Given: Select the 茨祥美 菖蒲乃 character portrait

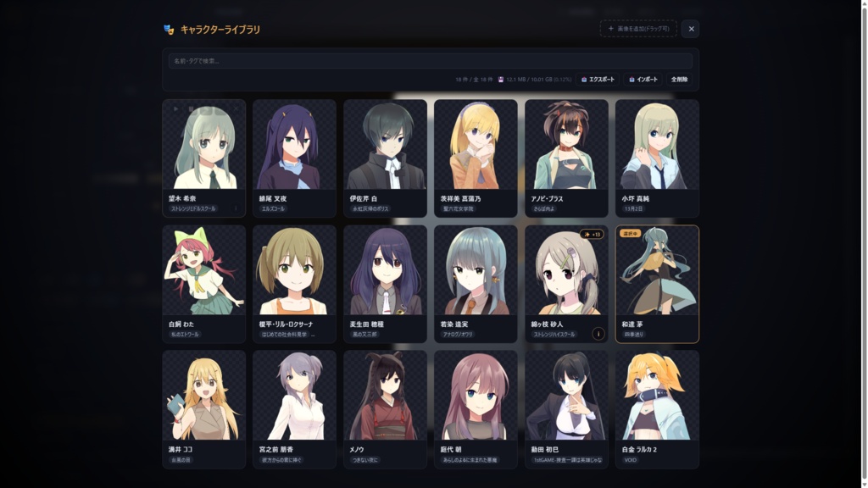Looking at the screenshot, I should (476, 145).
